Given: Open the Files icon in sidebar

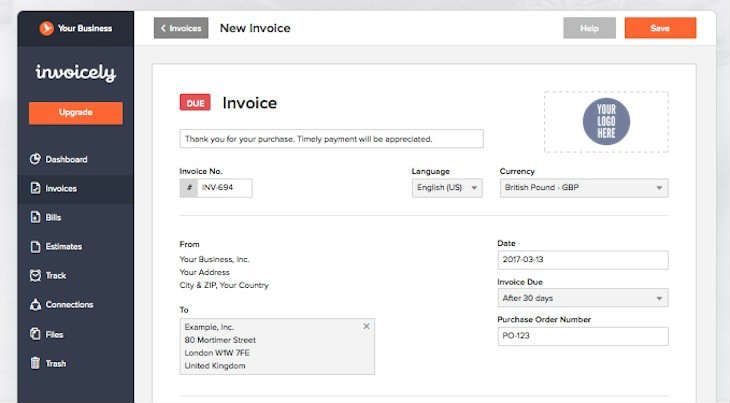Looking at the screenshot, I should (35, 334).
